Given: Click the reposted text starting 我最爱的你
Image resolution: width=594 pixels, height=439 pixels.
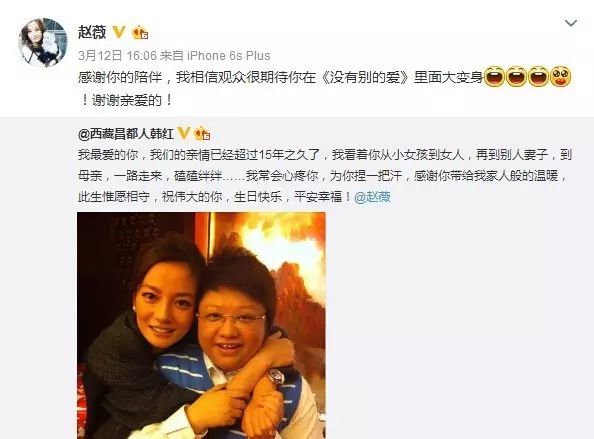Looking at the screenshot, I should tap(325, 176).
